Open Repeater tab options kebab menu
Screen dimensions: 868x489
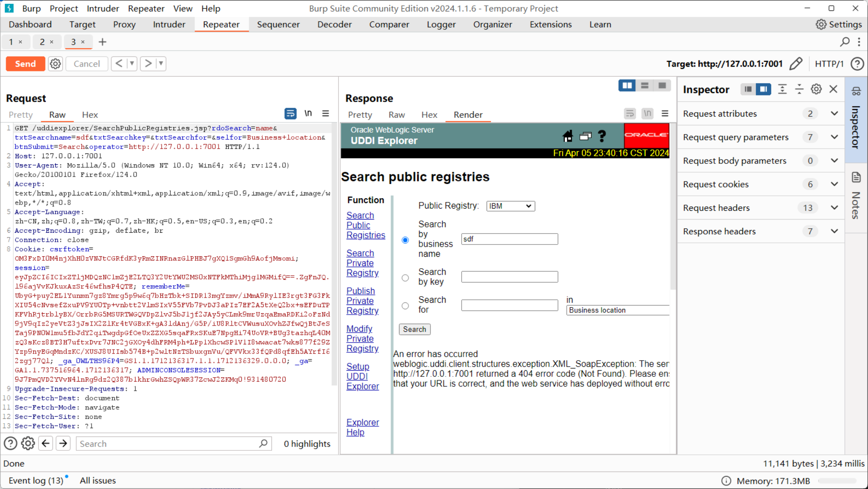coord(859,42)
